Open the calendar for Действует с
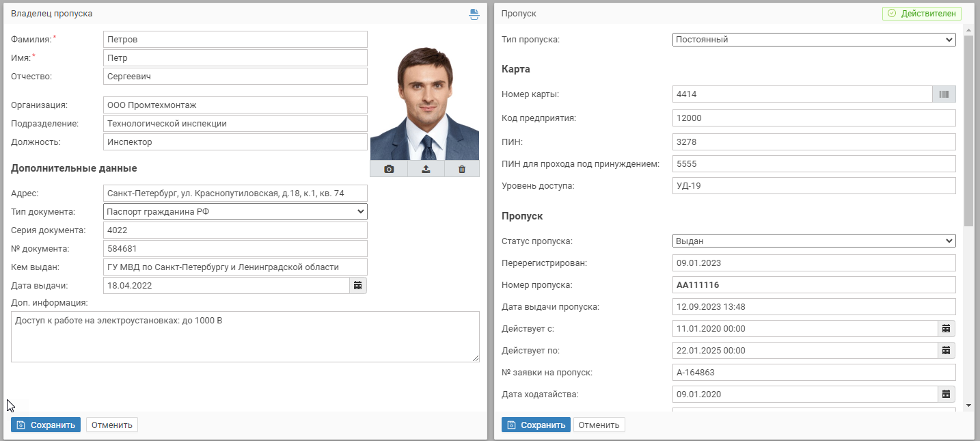 pos(946,329)
